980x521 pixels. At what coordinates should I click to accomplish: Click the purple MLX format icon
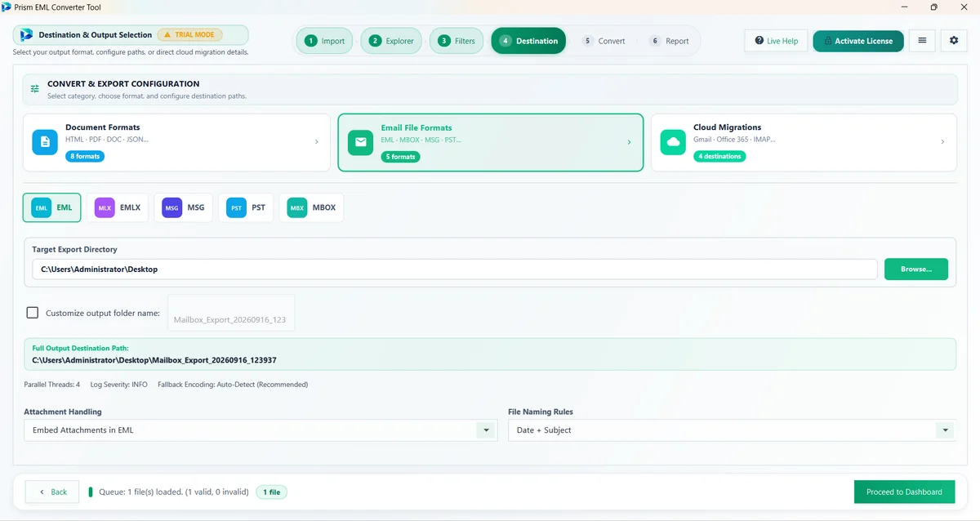105,208
